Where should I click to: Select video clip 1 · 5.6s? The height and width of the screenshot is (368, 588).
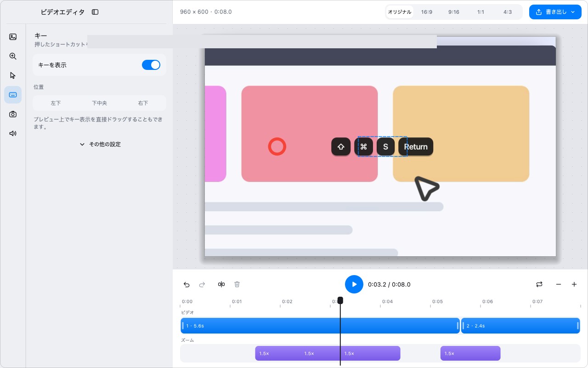(x=320, y=326)
